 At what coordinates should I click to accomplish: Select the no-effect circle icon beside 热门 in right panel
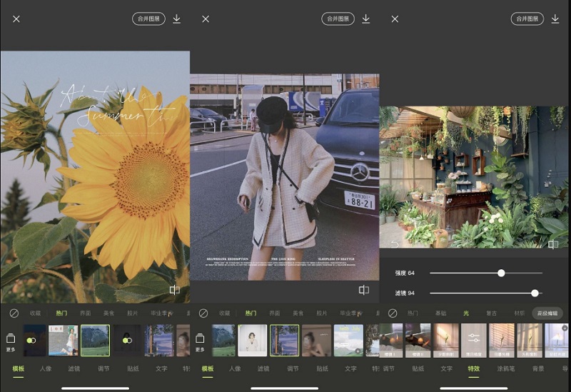(393, 313)
